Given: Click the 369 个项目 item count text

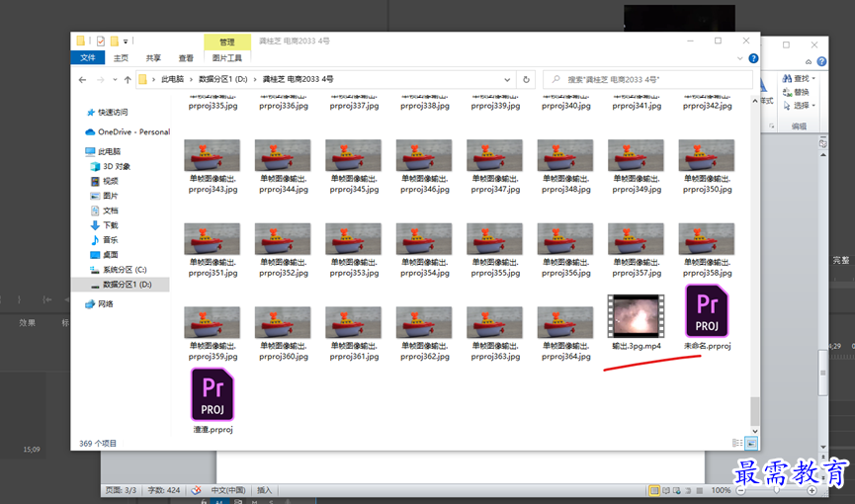Looking at the screenshot, I should click(x=98, y=444).
